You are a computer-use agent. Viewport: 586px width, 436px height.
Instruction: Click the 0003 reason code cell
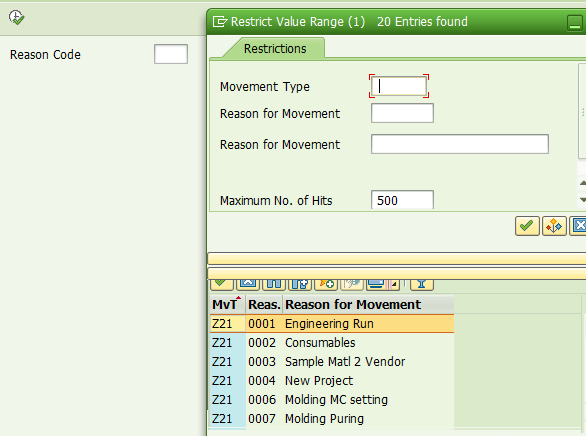264,362
